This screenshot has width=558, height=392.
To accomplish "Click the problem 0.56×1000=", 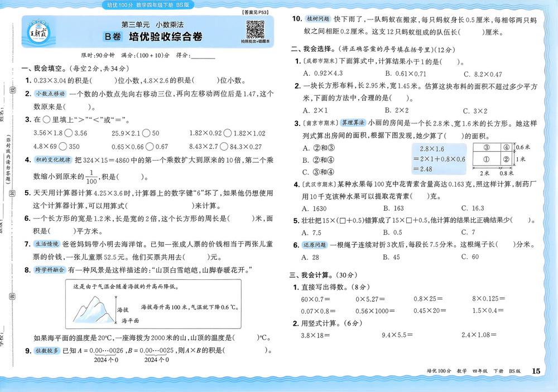I will (375, 311).
